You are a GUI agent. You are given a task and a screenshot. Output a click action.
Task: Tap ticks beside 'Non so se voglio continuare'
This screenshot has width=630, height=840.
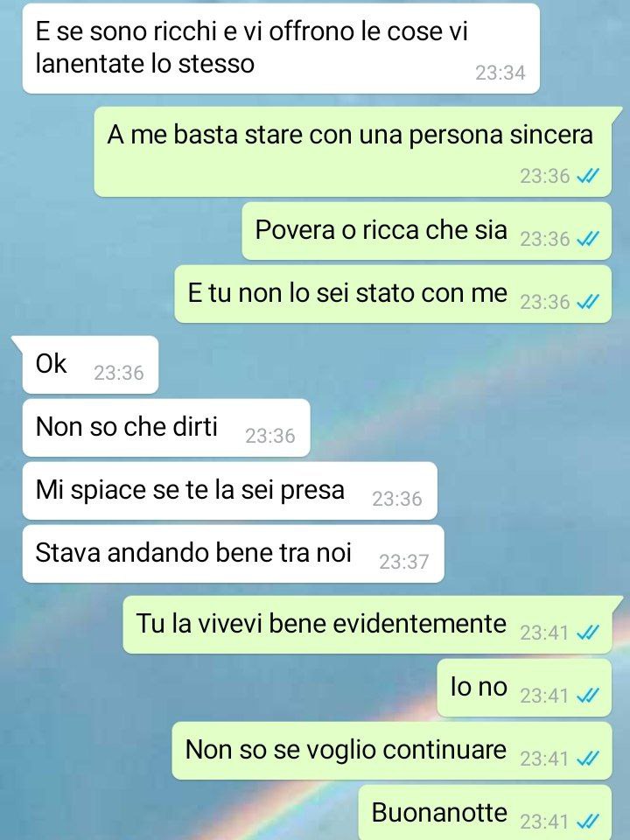point(588,759)
